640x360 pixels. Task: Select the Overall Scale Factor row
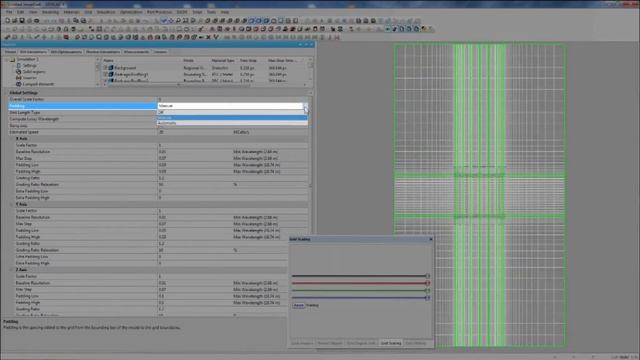[158, 99]
